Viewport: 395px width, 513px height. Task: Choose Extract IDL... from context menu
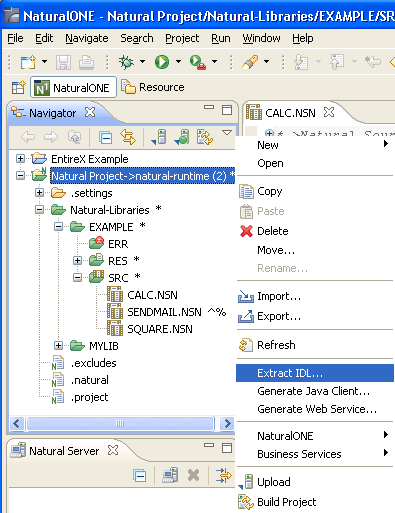click(x=315, y=373)
